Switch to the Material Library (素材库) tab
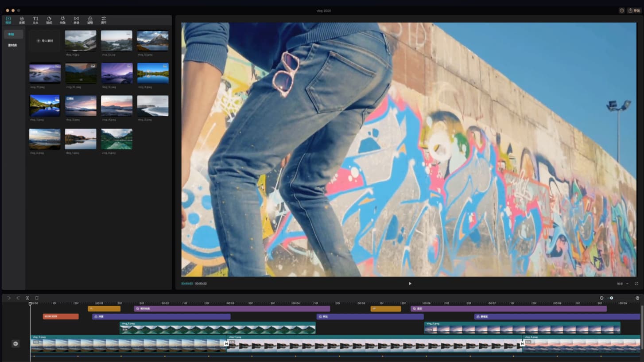644x362 pixels. pyautogui.click(x=12, y=45)
